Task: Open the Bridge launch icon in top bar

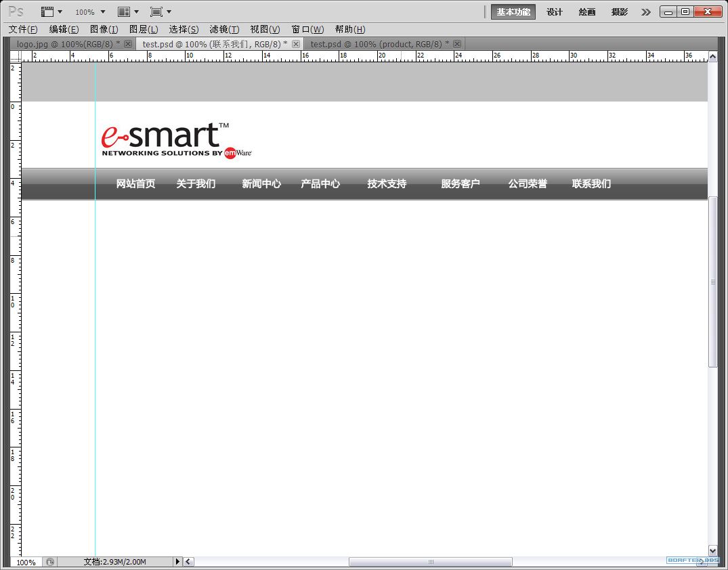Action: pyautogui.click(x=47, y=12)
